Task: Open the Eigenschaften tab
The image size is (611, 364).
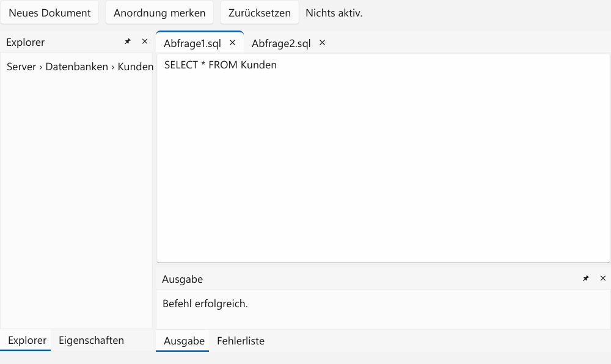Action: click(x=91, y=340)
